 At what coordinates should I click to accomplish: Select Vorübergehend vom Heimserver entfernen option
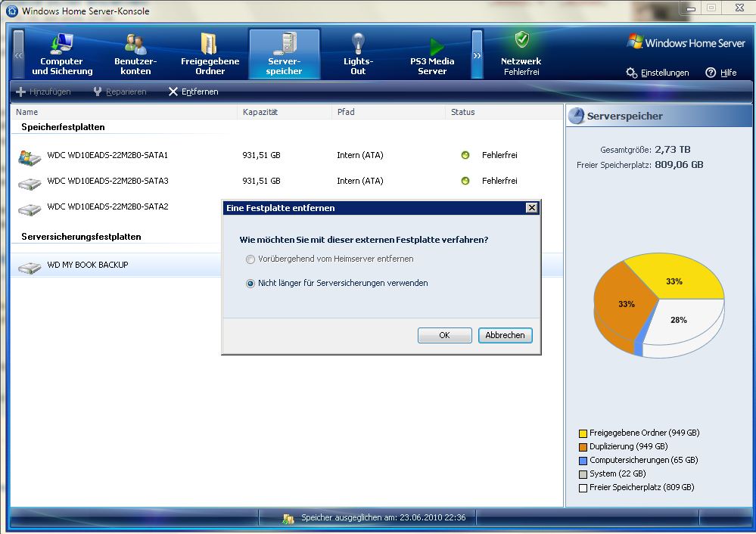click(x=330, y=259)
